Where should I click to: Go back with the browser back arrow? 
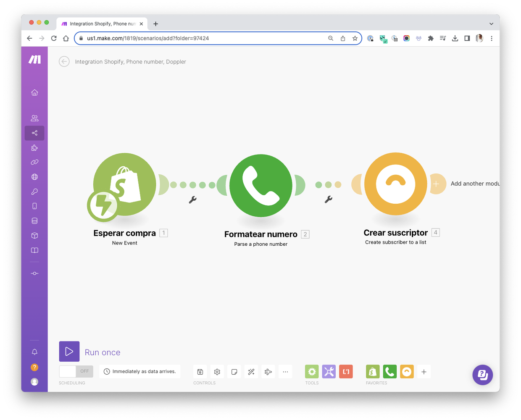(x=29, y=38)
